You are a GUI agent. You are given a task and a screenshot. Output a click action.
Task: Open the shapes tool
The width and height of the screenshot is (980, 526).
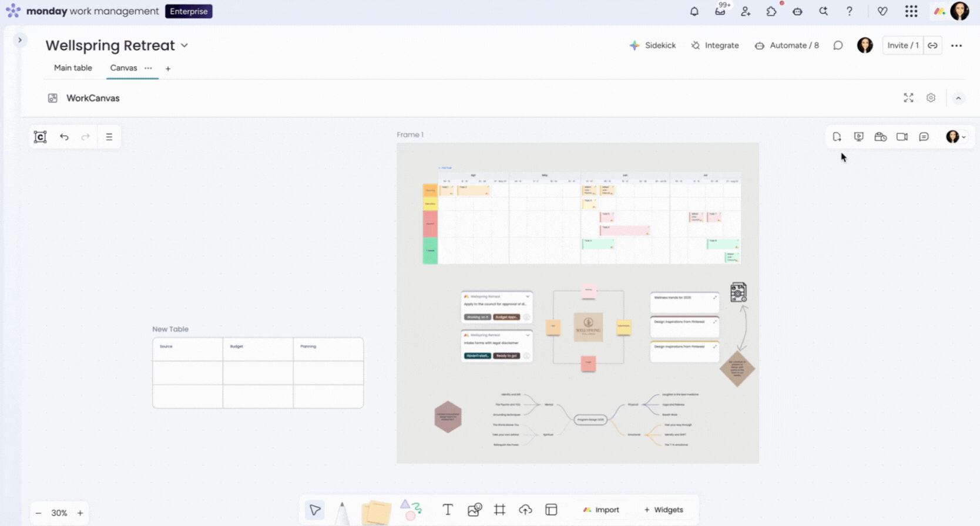[x=411, y=510]
